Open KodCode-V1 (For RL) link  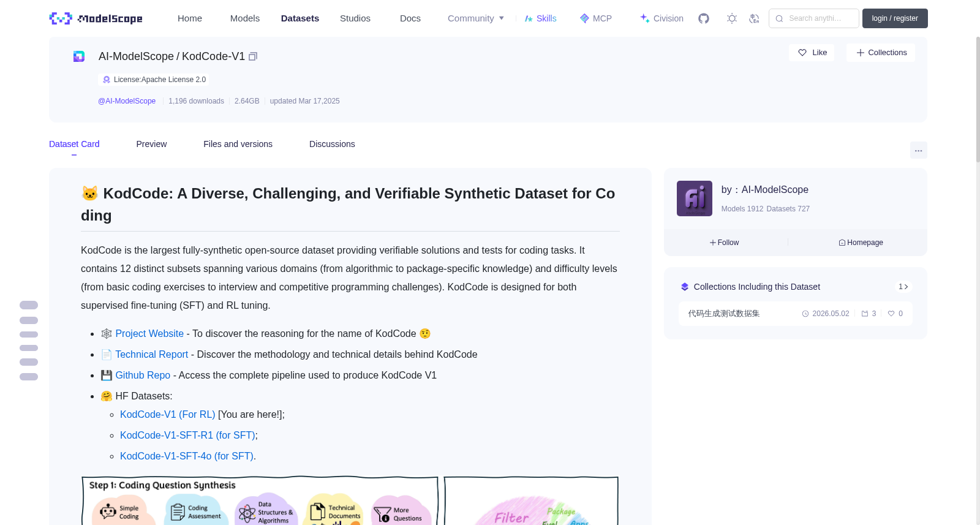[x=168, y=414]
